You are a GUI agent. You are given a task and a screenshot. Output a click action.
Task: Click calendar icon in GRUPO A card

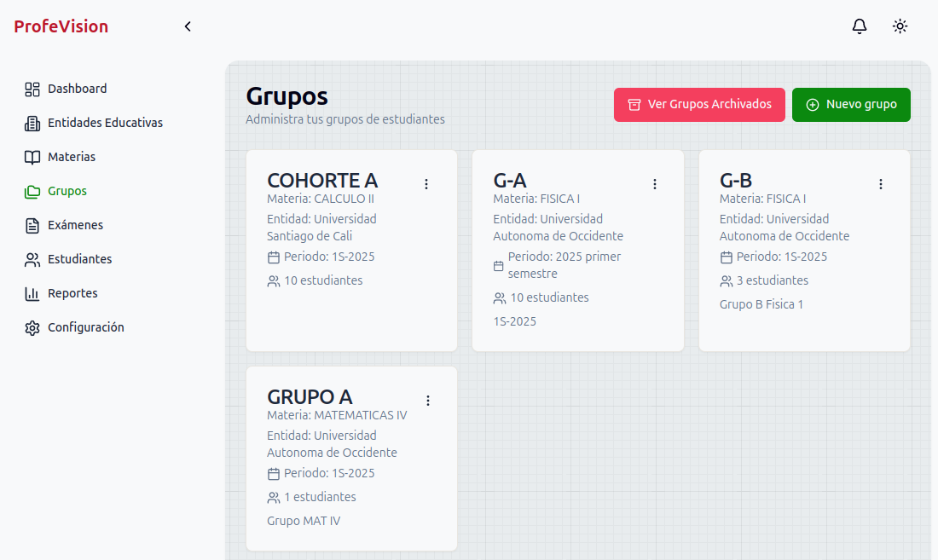(274, 474)
